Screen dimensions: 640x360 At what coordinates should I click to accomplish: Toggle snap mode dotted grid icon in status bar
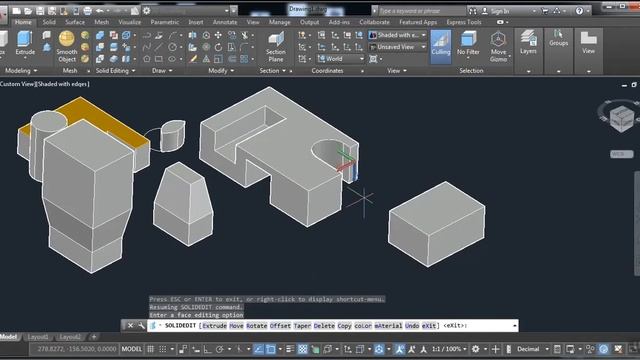coord(162,349)
